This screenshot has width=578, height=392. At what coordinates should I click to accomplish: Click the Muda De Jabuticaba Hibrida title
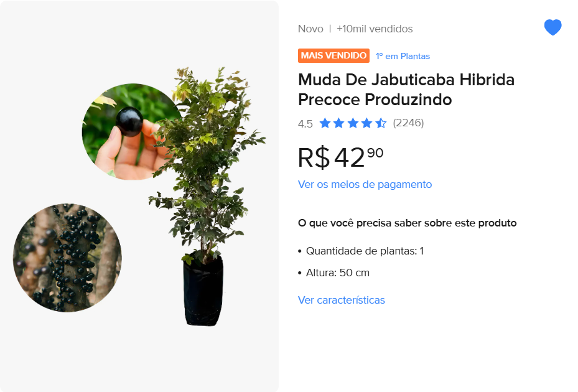(x=406, y=90)
